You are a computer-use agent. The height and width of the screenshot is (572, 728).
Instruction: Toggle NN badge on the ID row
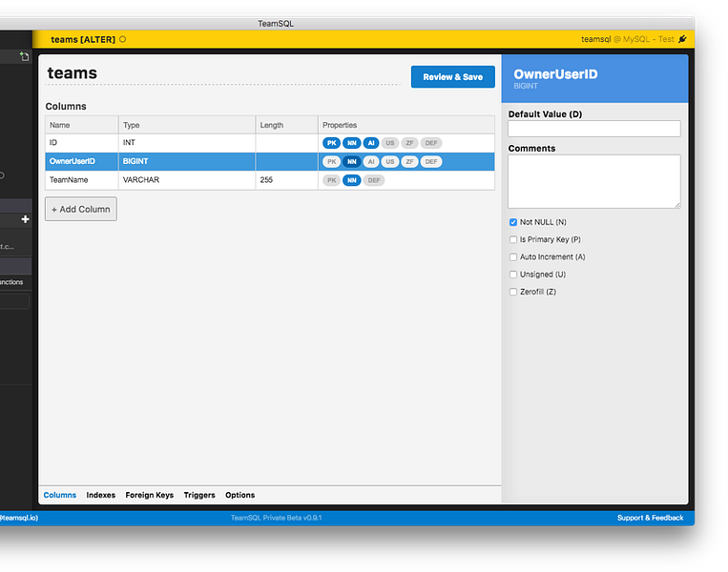pos(351,143)
